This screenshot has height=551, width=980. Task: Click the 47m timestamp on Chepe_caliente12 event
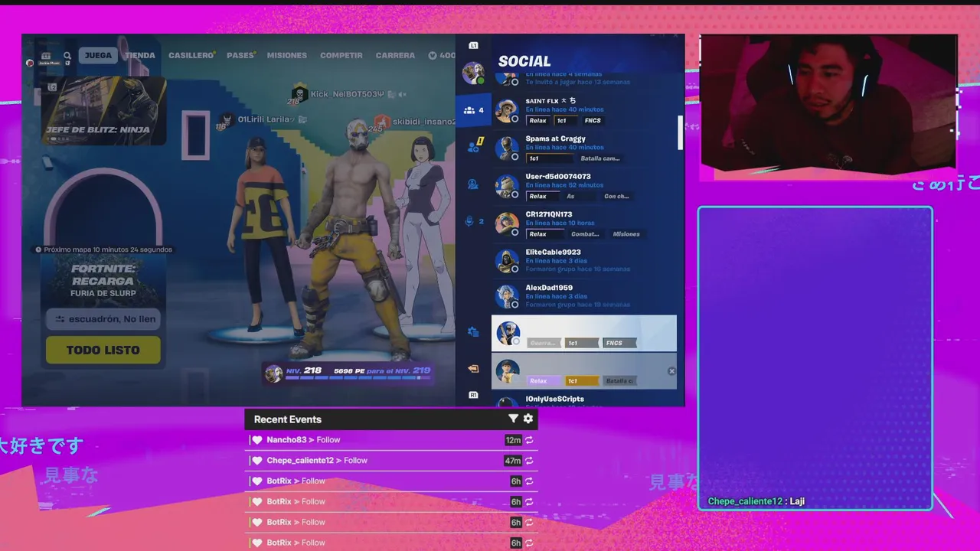click(513, 461)
